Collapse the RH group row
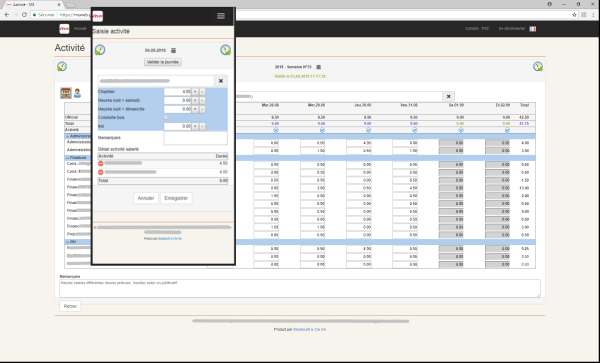Viewport: 600px width, 363px height. click(68, 242)
